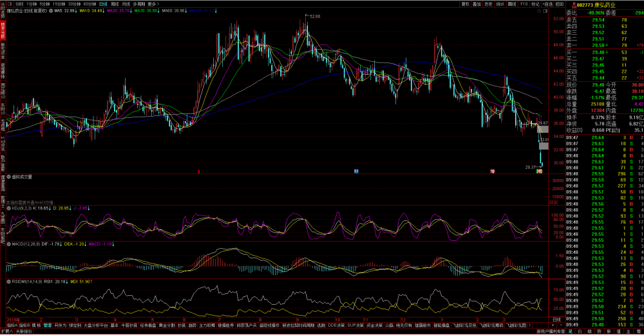This screenshot has width=644, height=335.
Task: Click the 标记 mark button
Action: [x=536, y=4]
